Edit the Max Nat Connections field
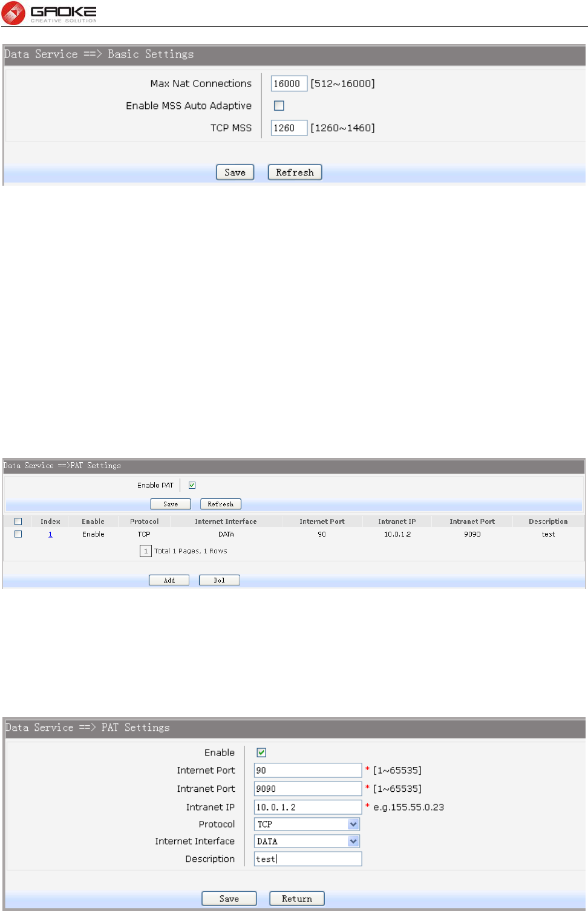The height and width of the screenshot is (911, 588). coord(289,83)
